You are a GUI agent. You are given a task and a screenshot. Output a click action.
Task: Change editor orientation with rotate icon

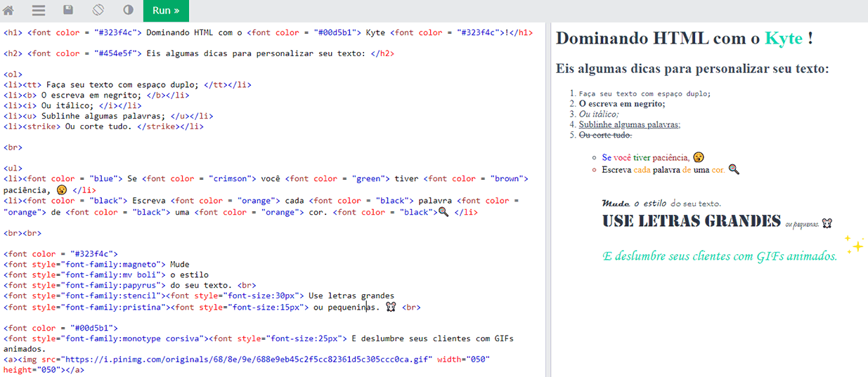coord(98,11)
